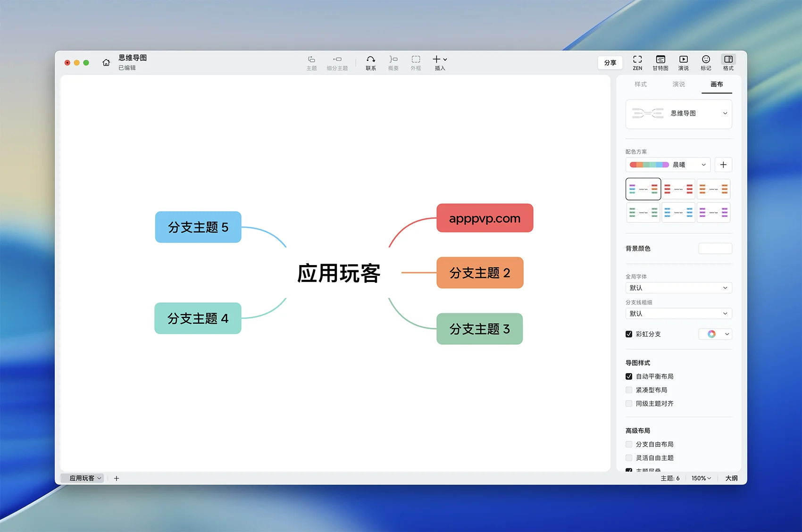Click the home icon in title bar

point(106,63)
